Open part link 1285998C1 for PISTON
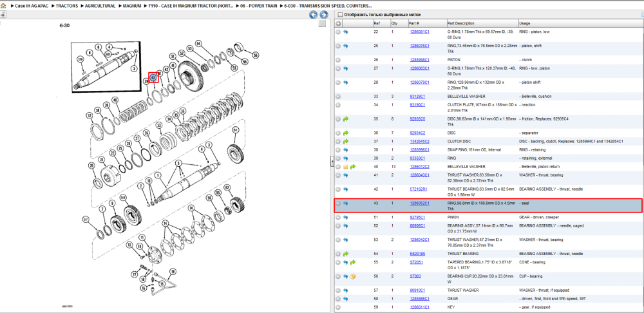644x313 pixels. [x=419, y=59]
